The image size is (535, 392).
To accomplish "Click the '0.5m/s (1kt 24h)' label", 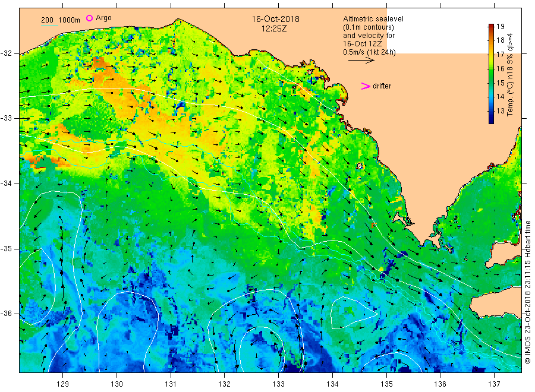I will click(x=369, y=52).
